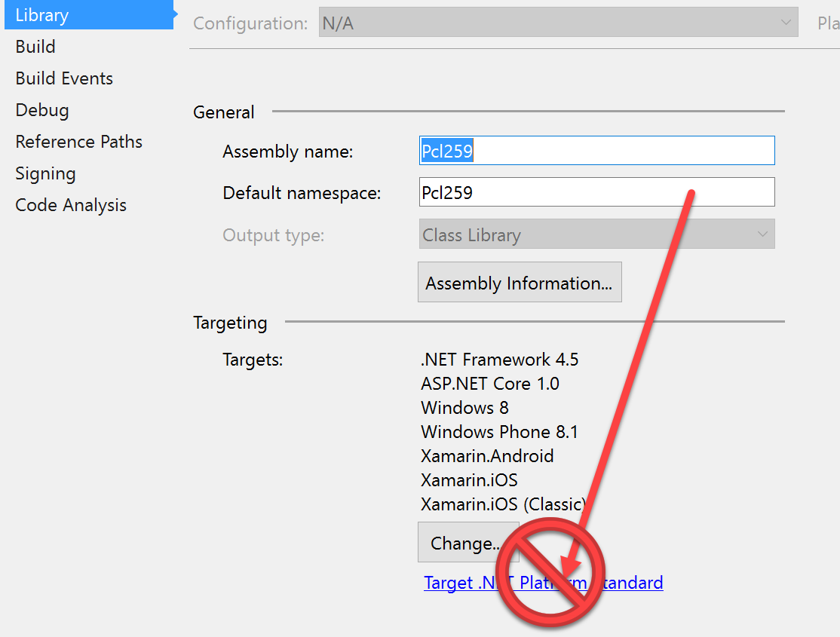This screenshot has height=637, width=840.
Task: Open the Build Events tab
Action: [x=64, y=78]
